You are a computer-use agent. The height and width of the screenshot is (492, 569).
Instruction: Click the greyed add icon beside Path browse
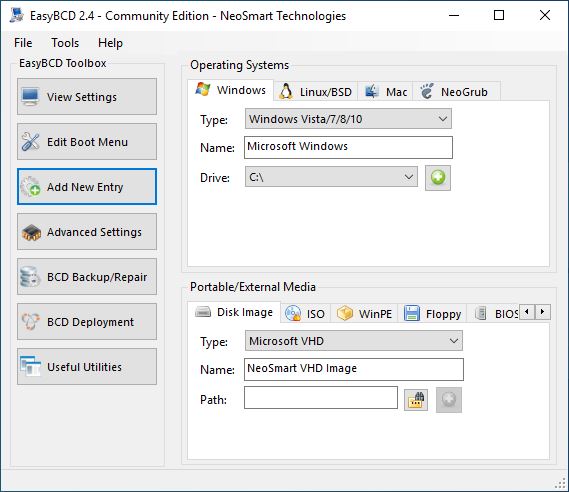(449, 400)
